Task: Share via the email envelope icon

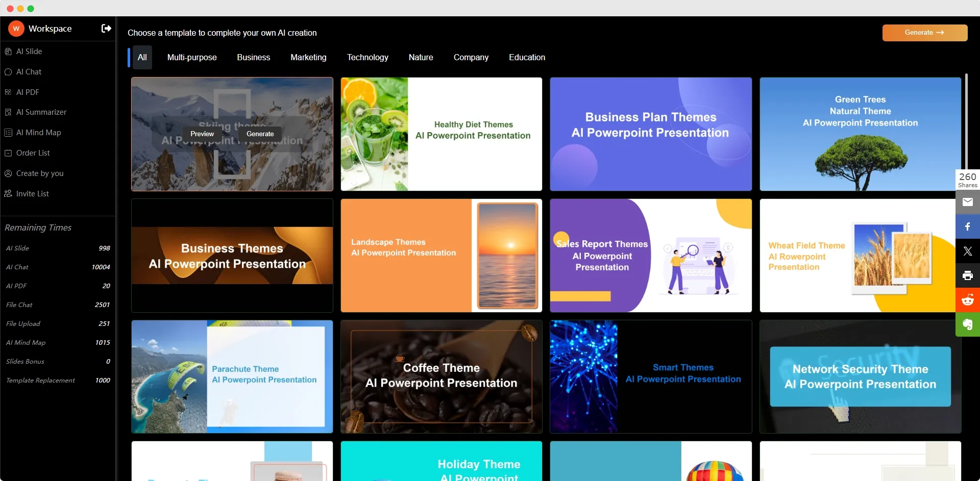Action: pos(967,202)
